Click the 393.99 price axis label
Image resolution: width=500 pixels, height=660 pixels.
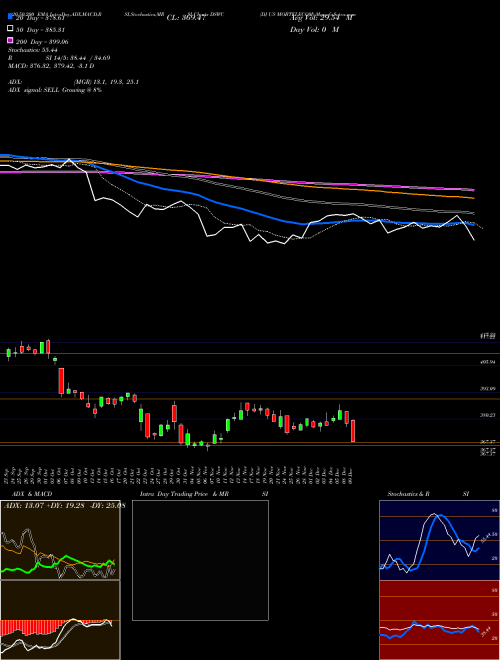tap(488, 389)
